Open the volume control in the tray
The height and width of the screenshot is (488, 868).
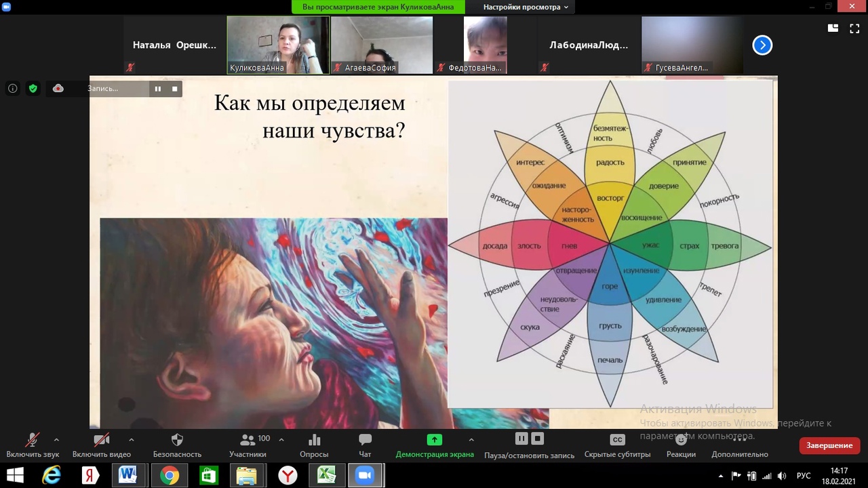(x=781, y=476)
